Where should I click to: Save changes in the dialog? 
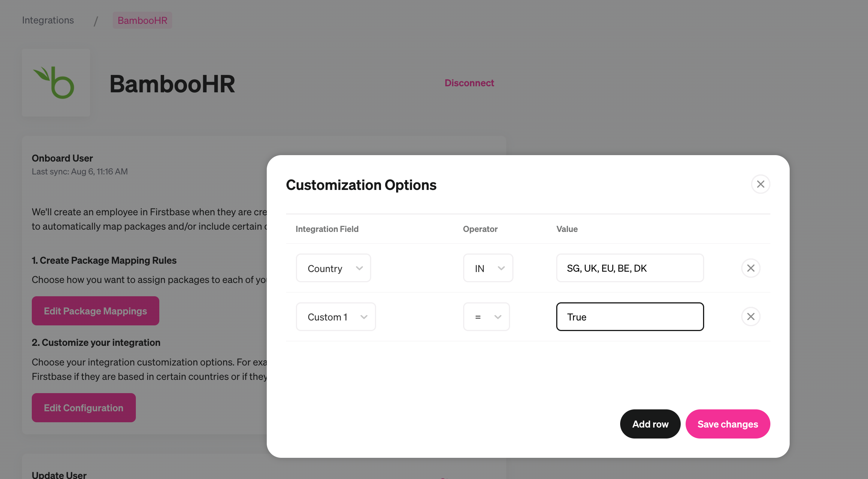(728, 424)
